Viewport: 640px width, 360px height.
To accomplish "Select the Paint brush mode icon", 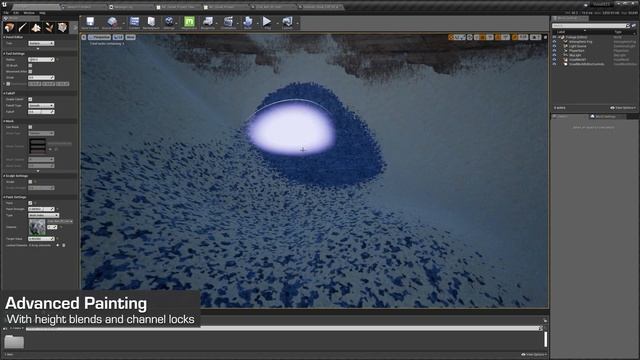I will (x=23, y=27).
